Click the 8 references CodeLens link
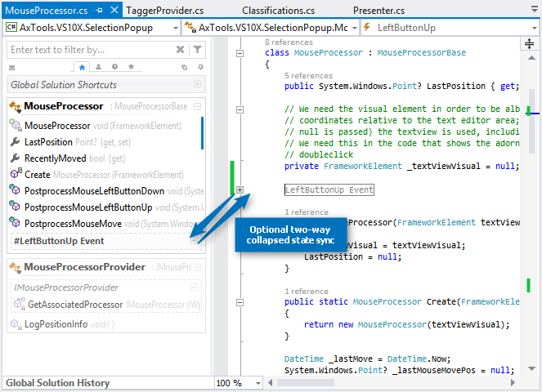This screenshot has width=542, height=392. [x=289, y=42]
